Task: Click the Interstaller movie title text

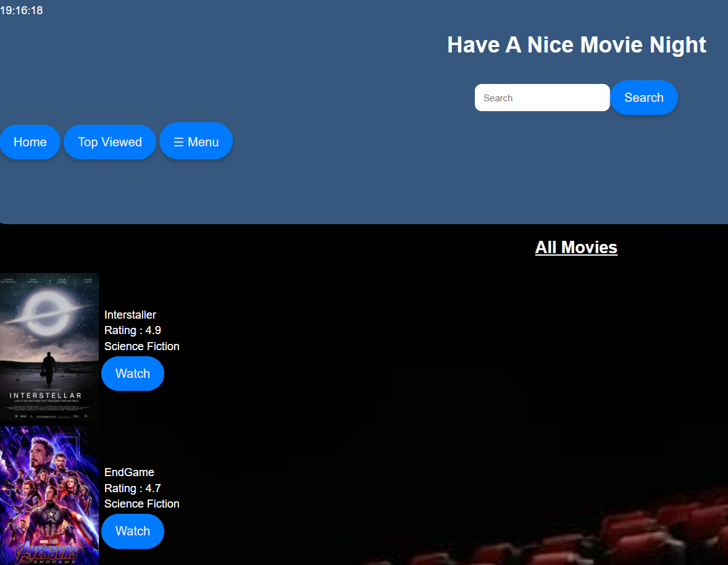Action: [130, 315]
